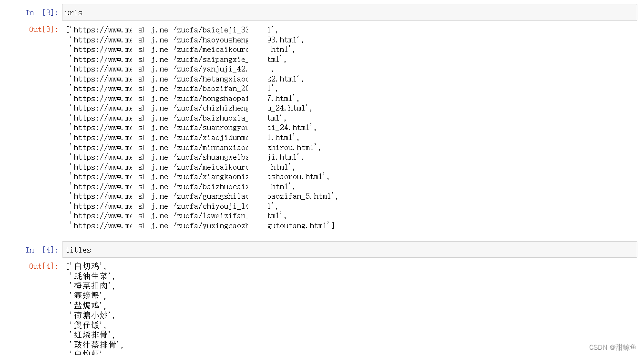Click the guangshilao URL line
Image resolution: width=644 pixels, height=355 pixels.
(204, 196)
